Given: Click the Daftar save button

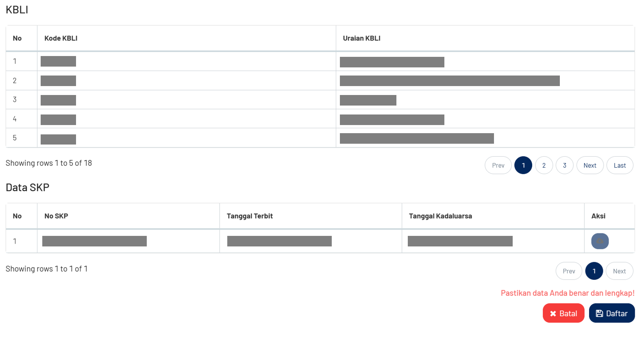Looking at the screenshot, I should tap(611, 313).
